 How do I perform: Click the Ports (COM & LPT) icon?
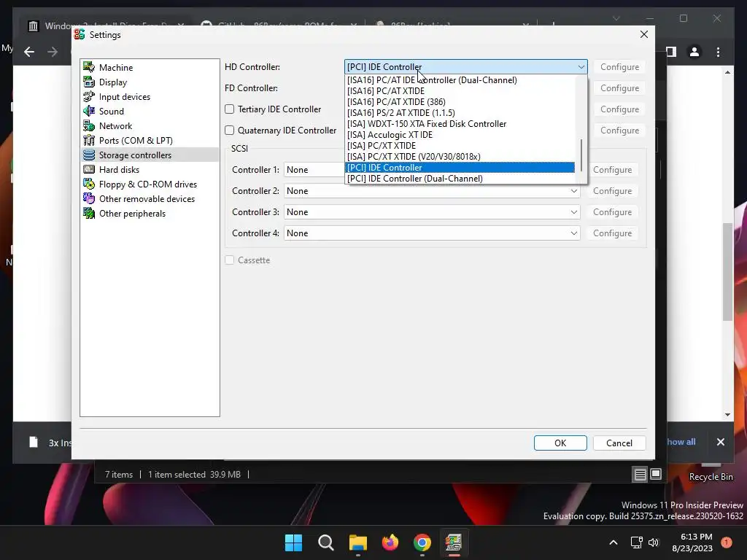tap(89, 141)
